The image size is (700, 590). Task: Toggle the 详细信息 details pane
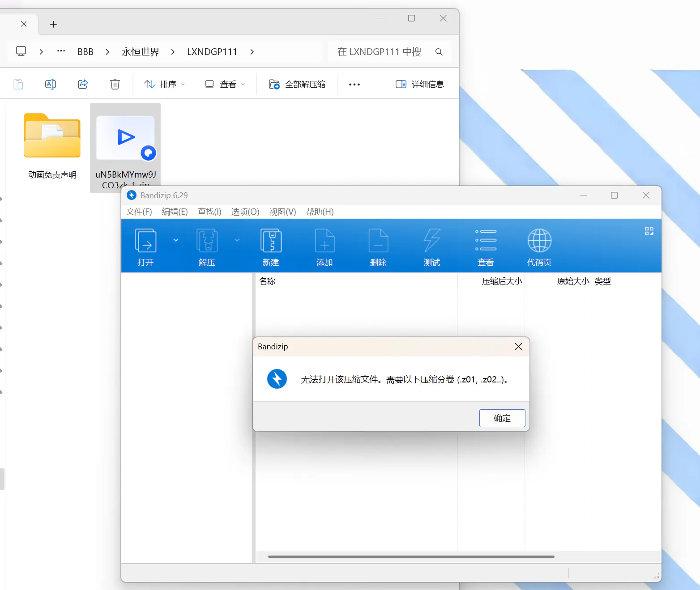click(x=420, y=84)
